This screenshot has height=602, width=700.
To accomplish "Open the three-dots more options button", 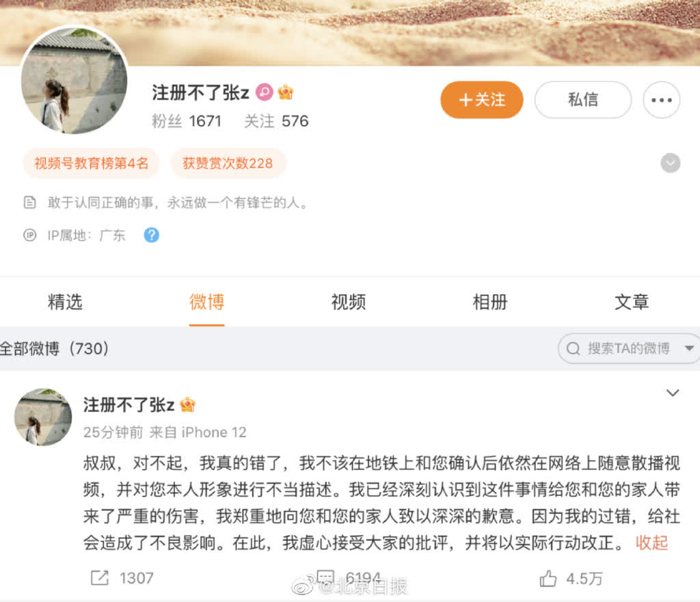I will [x=662, y=100].
